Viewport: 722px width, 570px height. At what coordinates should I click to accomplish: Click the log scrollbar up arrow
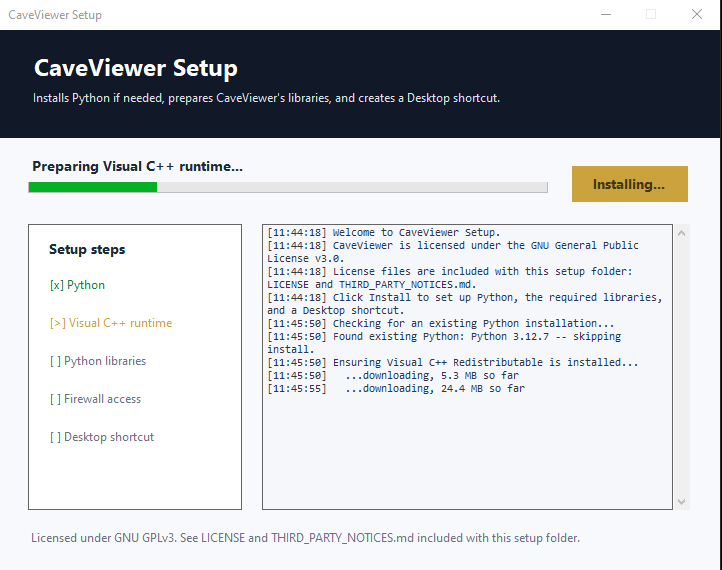pos(681,233)
